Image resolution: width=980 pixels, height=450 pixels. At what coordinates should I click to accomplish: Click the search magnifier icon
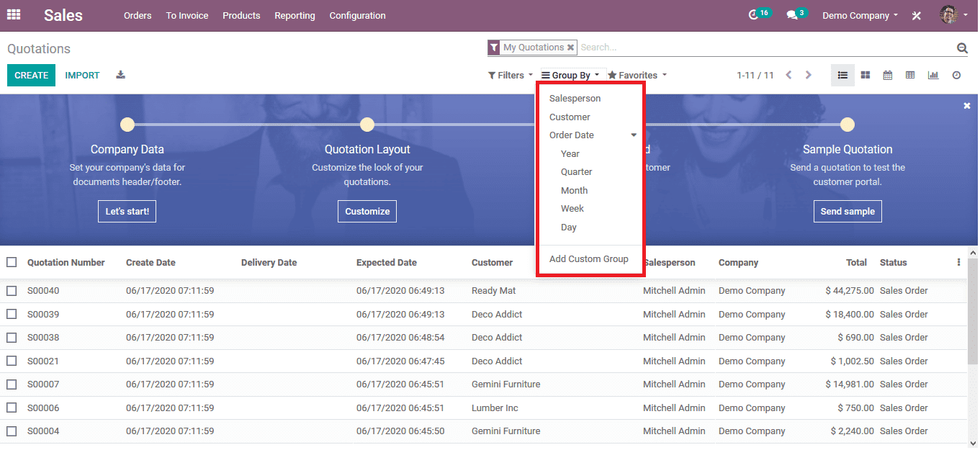pyautogui.click(x=962, y=48)
